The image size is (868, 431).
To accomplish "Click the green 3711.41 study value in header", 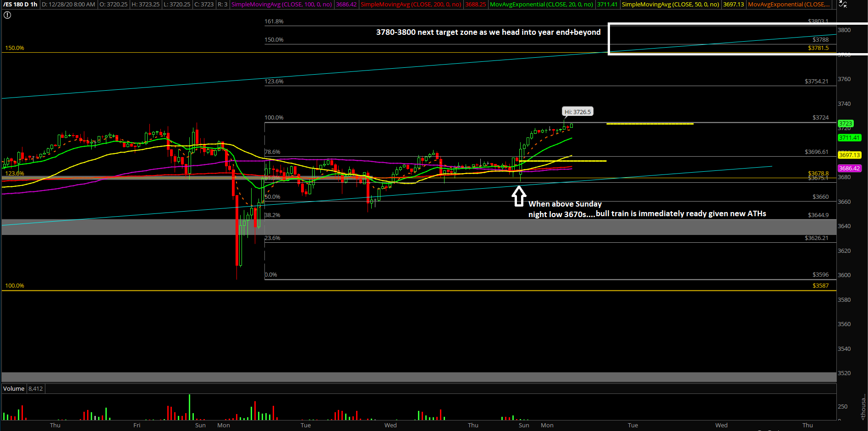I will (607, 4).
